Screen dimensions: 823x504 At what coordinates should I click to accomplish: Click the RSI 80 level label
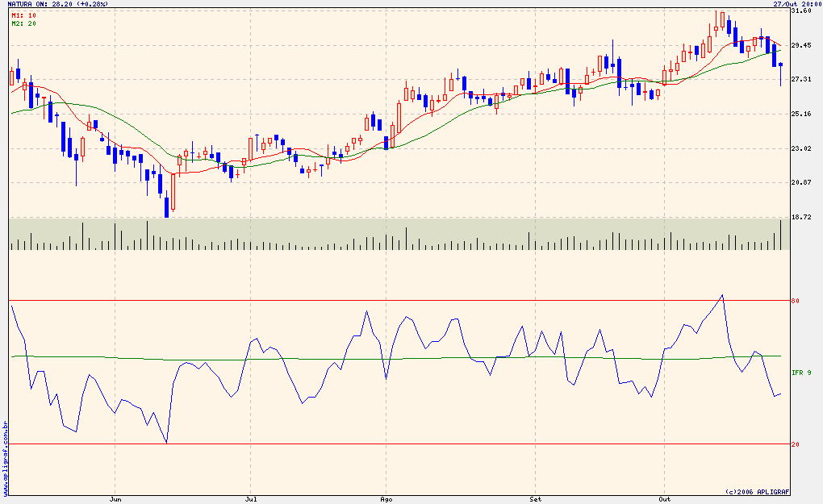point(796,301)
